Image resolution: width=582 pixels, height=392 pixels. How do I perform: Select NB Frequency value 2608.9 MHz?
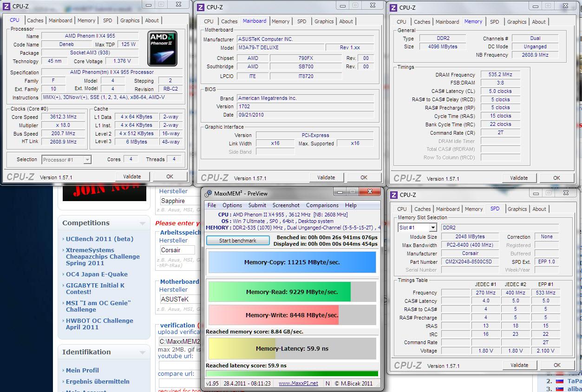[x=536, y=55]
